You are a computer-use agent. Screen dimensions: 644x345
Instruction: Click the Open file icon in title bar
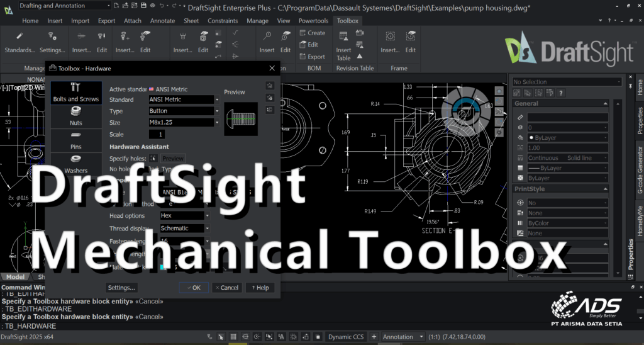pos(125,6)
